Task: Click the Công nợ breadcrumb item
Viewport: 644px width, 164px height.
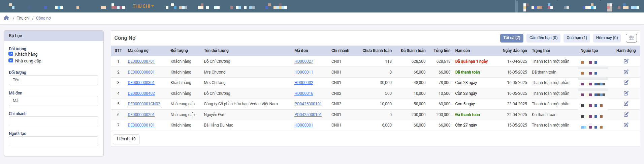Action: 43,18
